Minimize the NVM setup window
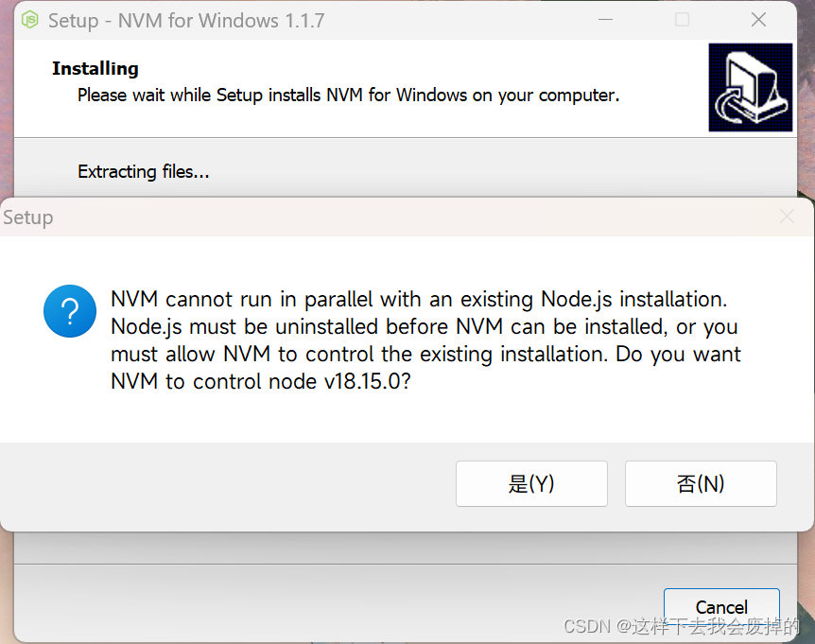Screen dimensions: 815x644 coord(605,20)
